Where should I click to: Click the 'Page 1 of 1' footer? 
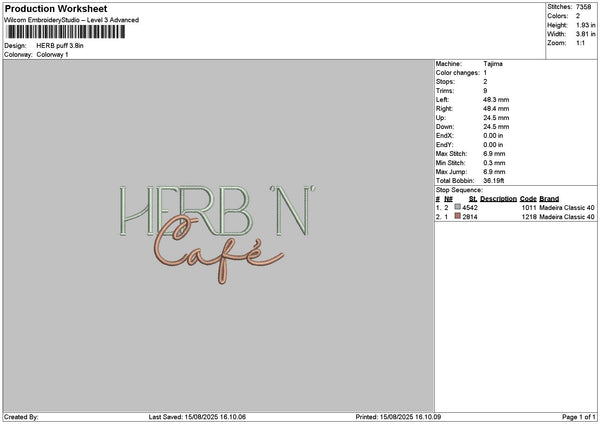(579, 417)
